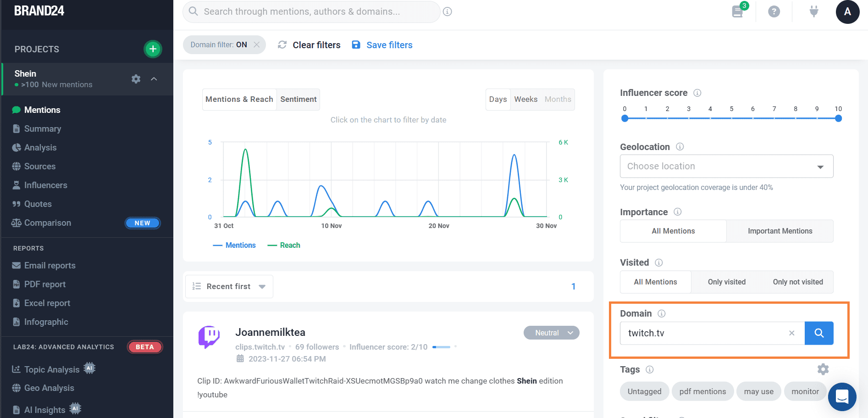868x418 pixels.
Task: Click page number 1
Action: [x=573, y=286]
